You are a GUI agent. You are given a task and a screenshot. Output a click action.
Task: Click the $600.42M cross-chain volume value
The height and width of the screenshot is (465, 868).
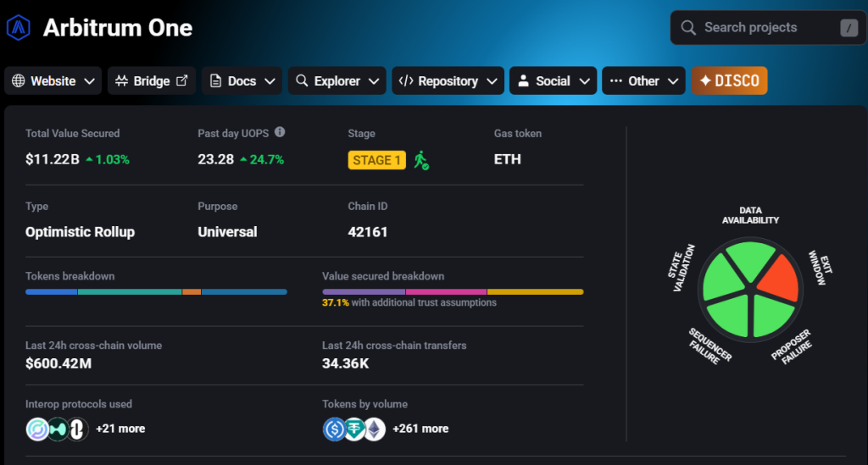(x=58, y=363)
